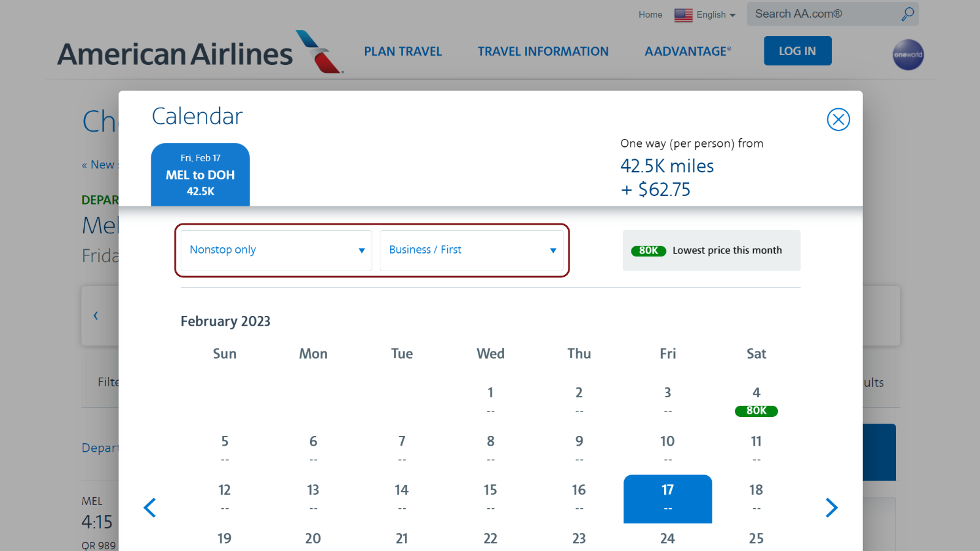
Task: Open the Business / First cabin dropdown
Action: (472, 250)
